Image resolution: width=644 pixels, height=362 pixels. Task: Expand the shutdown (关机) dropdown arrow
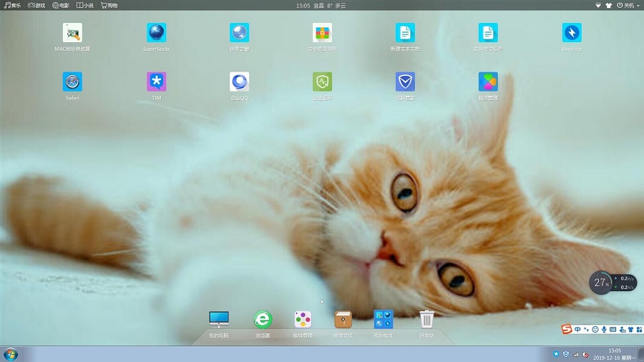pos(638,5)
